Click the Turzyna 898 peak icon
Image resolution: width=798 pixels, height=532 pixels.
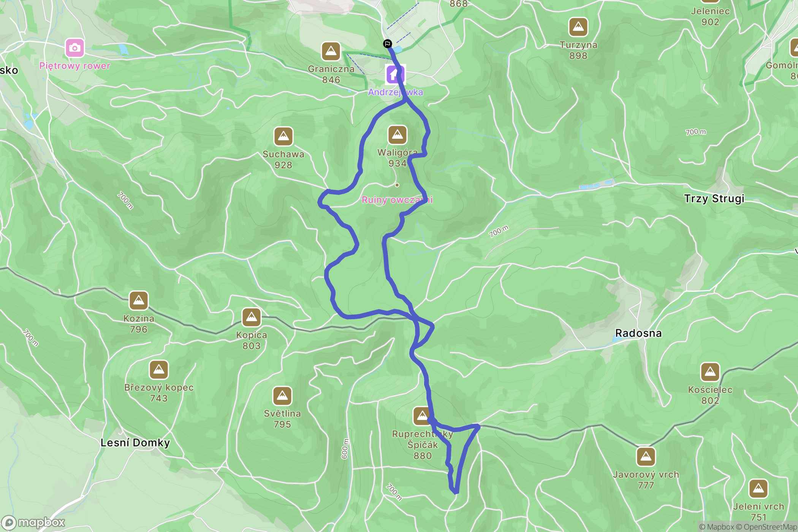tap(578, 27)
